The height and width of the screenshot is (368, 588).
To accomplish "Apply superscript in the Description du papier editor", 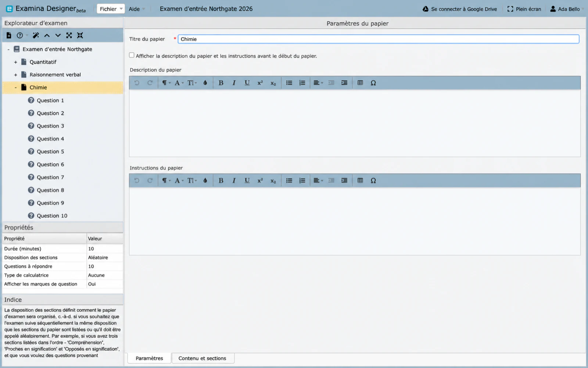I will [x=260, y=83].
